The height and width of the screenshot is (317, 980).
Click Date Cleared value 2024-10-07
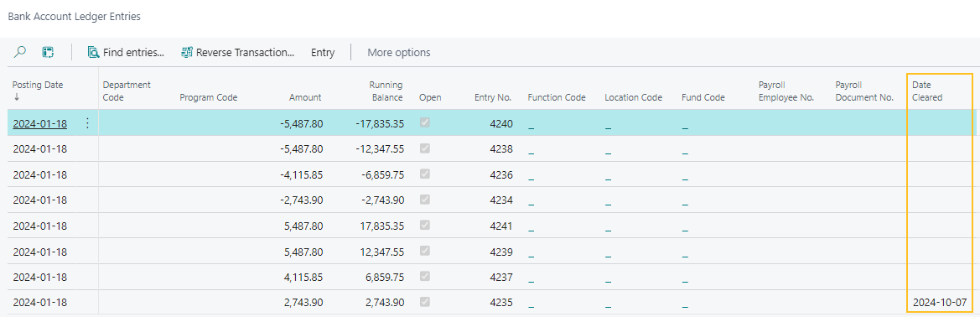940,303
